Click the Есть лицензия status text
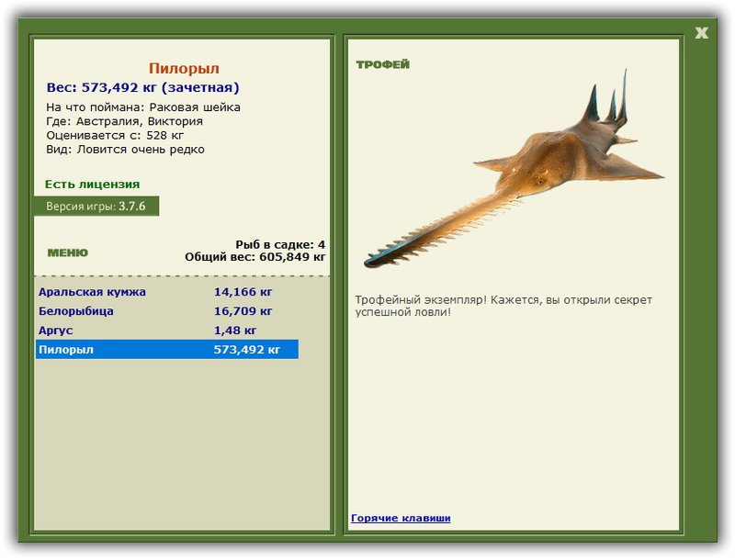The image size is (735, 560). (93, 184)
